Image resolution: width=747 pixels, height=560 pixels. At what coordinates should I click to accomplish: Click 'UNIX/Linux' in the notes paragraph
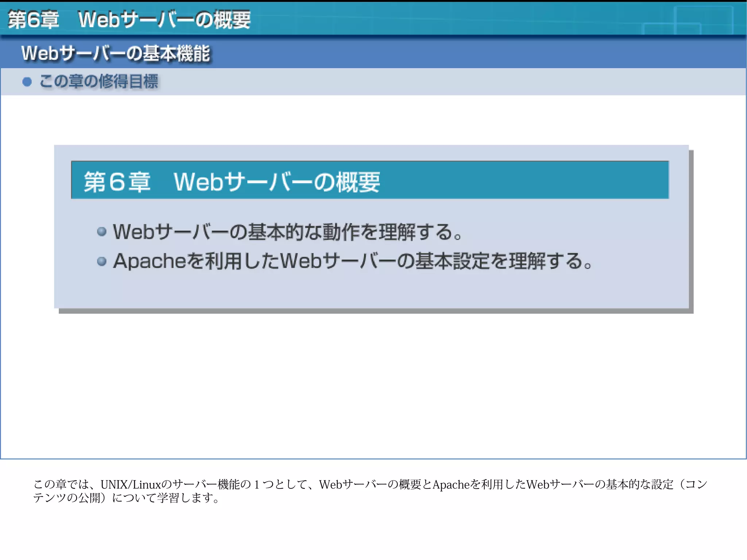click(x=131, y=484)
